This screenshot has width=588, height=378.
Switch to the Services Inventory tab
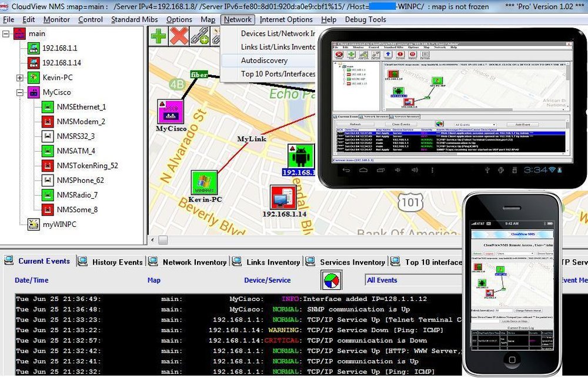pos(346,262)
